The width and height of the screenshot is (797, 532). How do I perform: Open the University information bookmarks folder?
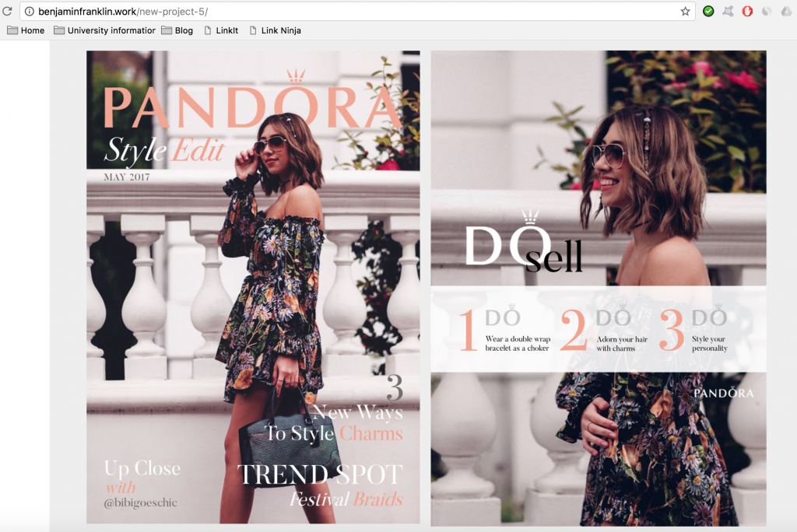tap(105, 30)
